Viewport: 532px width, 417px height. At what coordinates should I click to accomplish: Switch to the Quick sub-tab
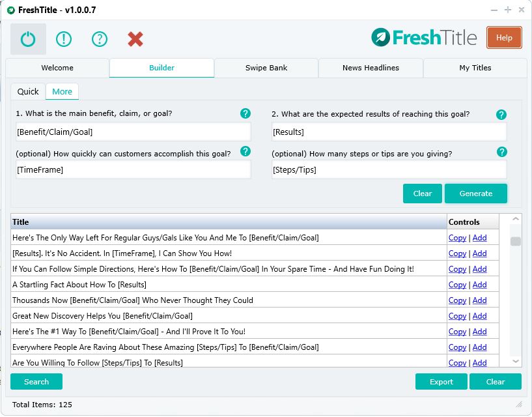pos(28,92)
